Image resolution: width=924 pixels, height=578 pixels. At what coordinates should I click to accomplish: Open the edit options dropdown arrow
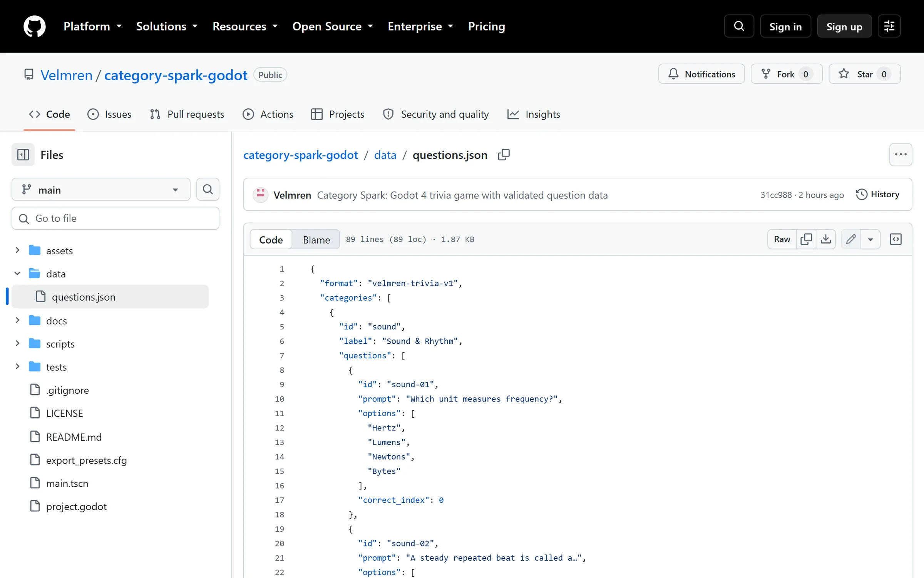pos(870,239)
